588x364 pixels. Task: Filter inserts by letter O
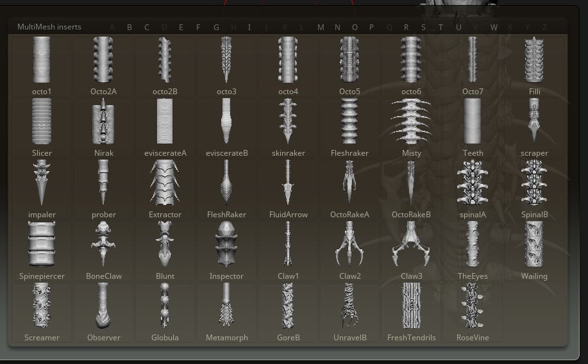point(355,28)
